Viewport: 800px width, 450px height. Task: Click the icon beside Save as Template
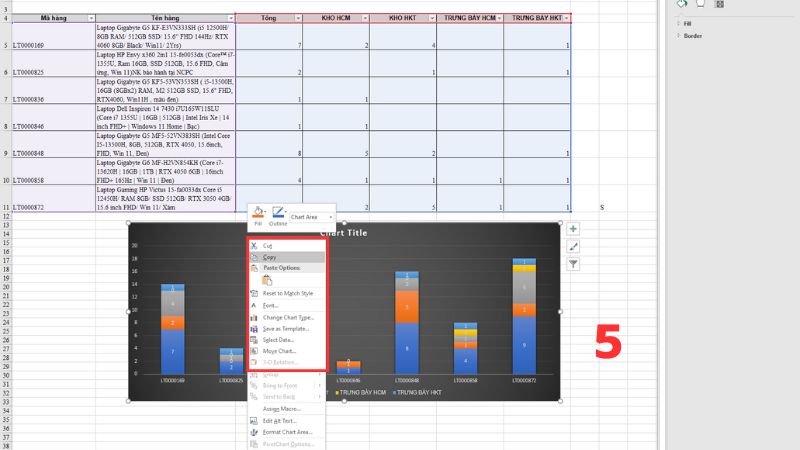[254, 329]
